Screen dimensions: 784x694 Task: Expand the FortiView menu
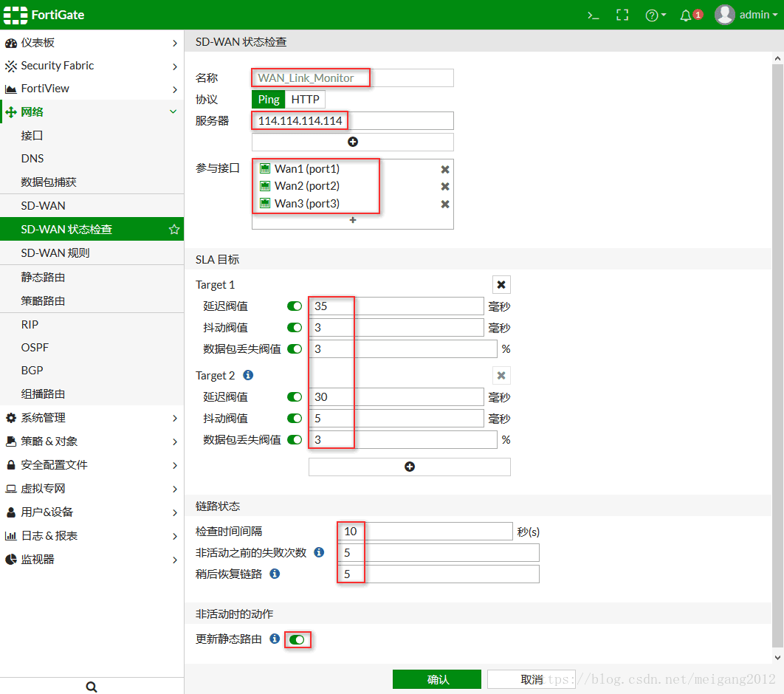click(x=92, y=89)
